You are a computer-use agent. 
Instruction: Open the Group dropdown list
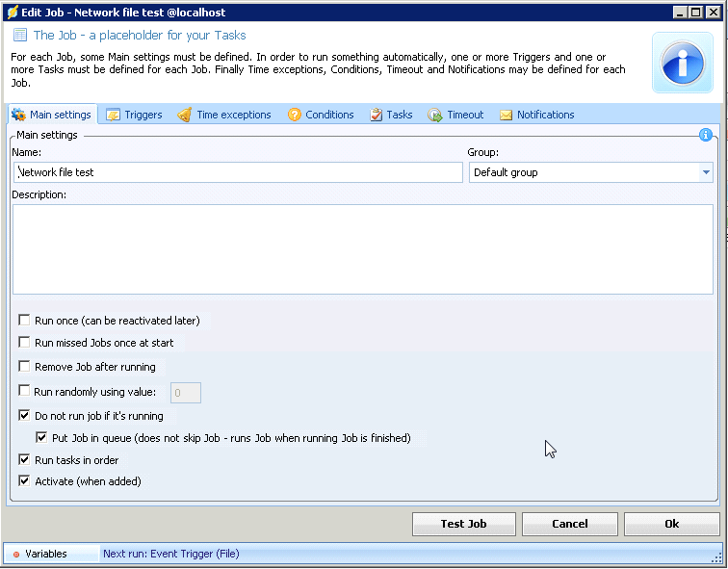click(706, 172)
